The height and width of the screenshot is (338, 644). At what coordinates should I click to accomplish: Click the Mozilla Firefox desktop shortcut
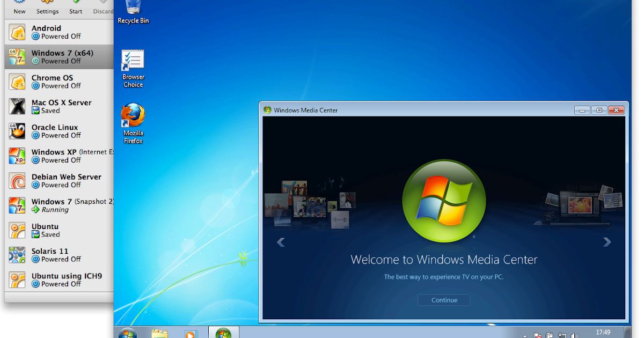133,123
